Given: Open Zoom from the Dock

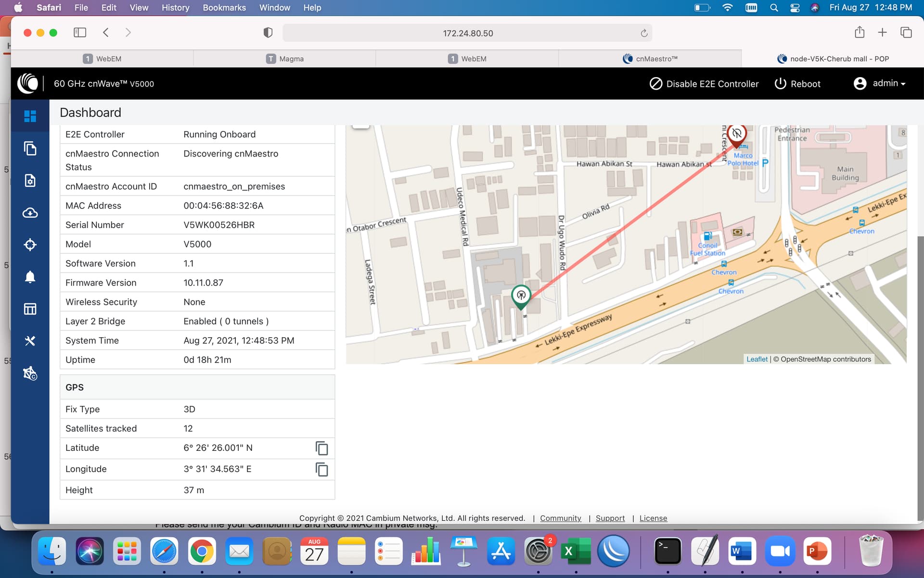Looking at the screenshot, I should click(x=780, y=551).
